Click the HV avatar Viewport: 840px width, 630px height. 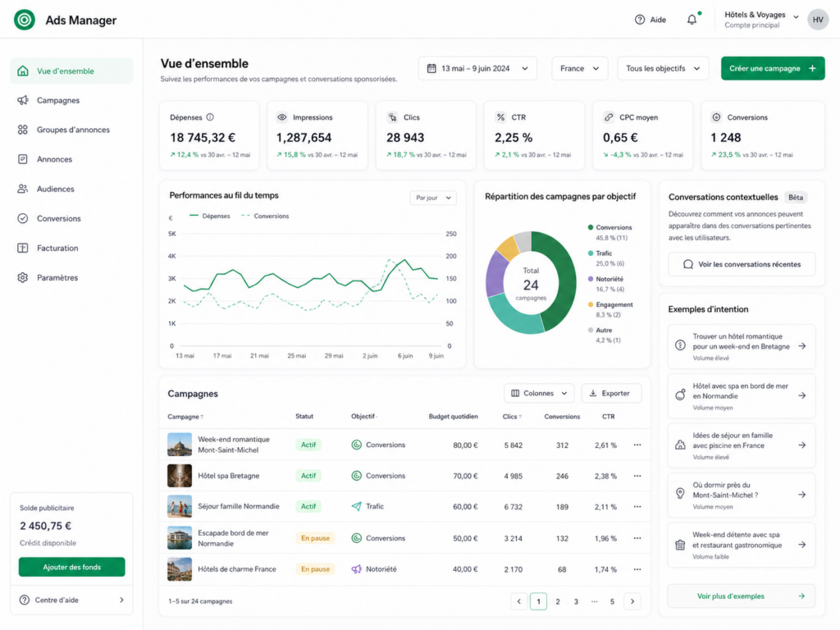point(818,20)
